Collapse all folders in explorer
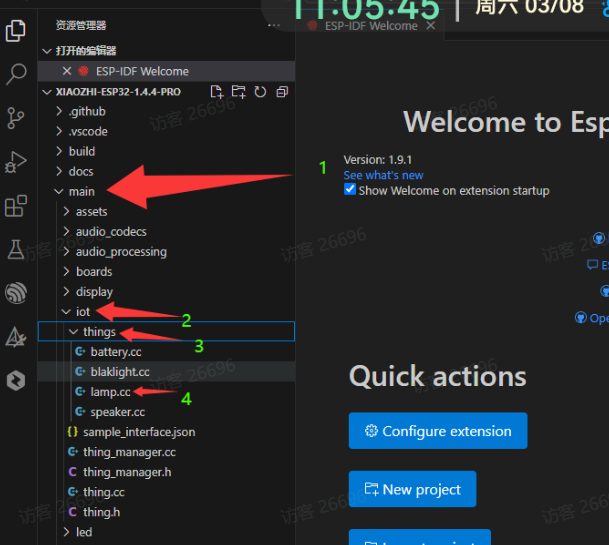This screenshot has width=609, height=545. click(282, 92)
